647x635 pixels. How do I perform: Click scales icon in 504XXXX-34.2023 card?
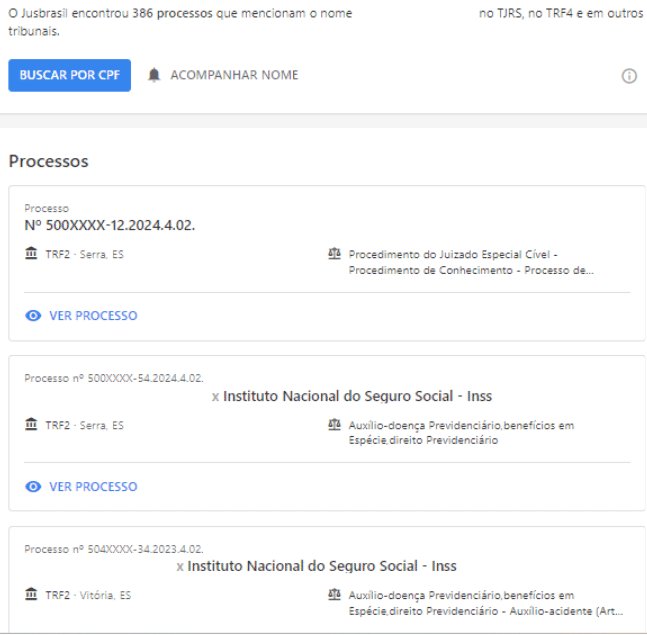pyautogui.click(x=334, y=594)
